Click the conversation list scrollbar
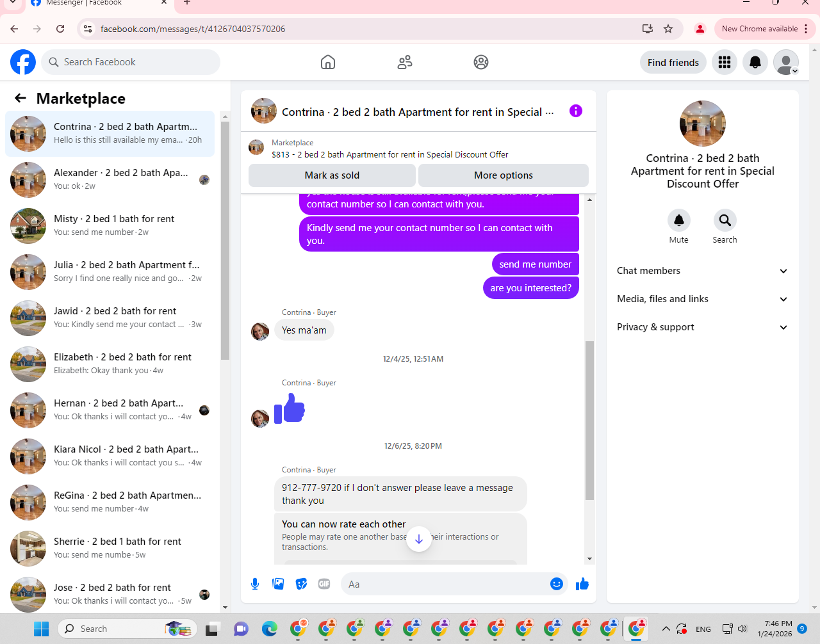 coord(225,241)
